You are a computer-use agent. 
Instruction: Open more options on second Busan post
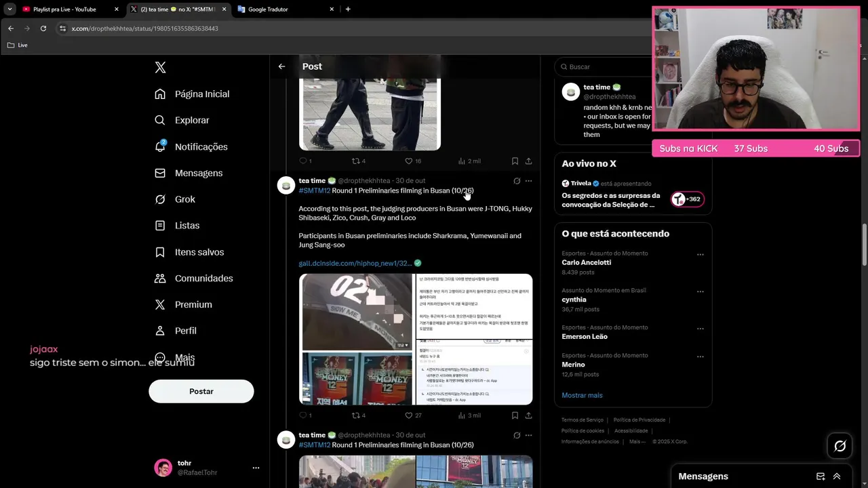click(x=528, y=435)
